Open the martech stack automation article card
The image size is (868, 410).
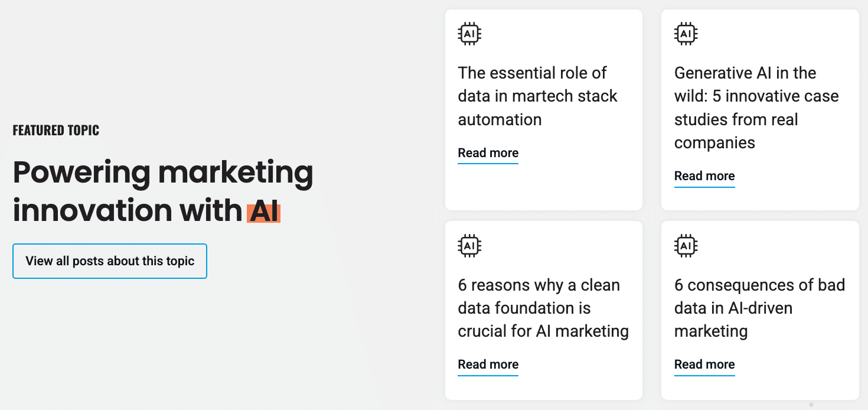coord(543,109)
